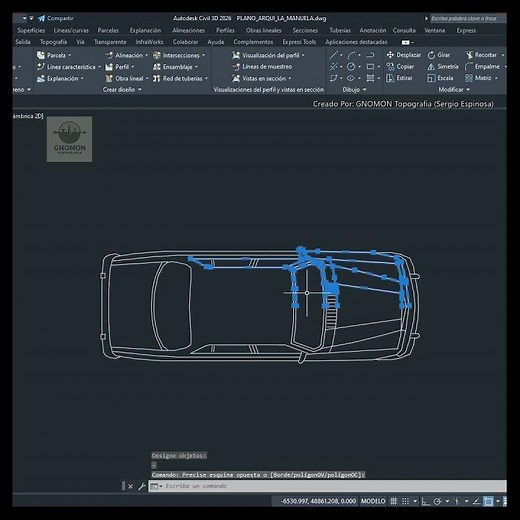Open the Alineaciones menu
520x520 pixels.
tap(188, 30)
